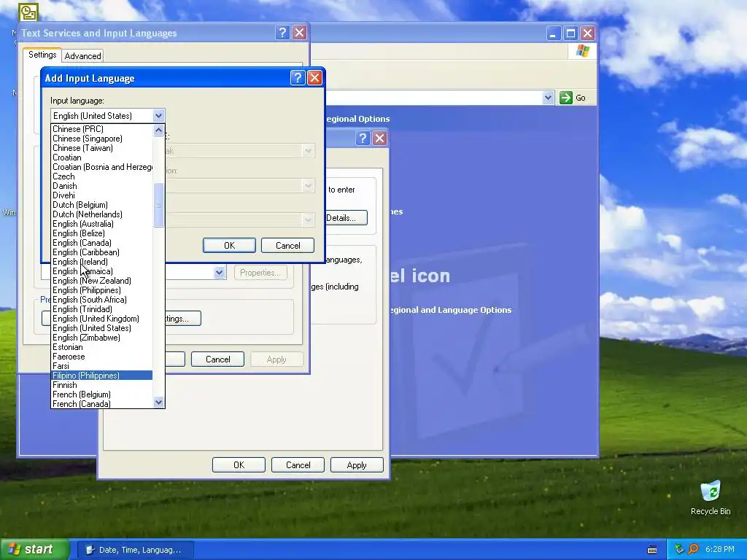This screenshot has height=560, width=747.
Task: Select Finnish in the language list
Action: (102, 385)
